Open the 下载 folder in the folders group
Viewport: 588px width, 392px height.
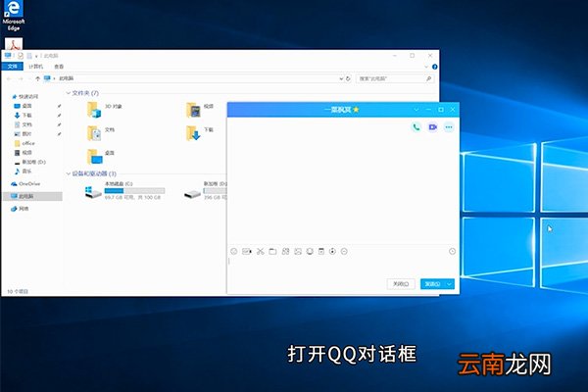coord(200,133)
